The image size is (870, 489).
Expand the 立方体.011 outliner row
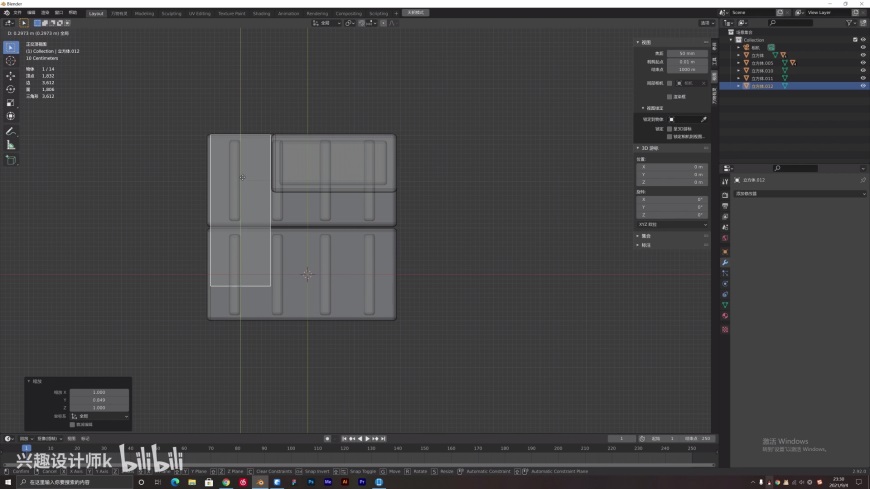pyautogui.click(x=739, y=78)
